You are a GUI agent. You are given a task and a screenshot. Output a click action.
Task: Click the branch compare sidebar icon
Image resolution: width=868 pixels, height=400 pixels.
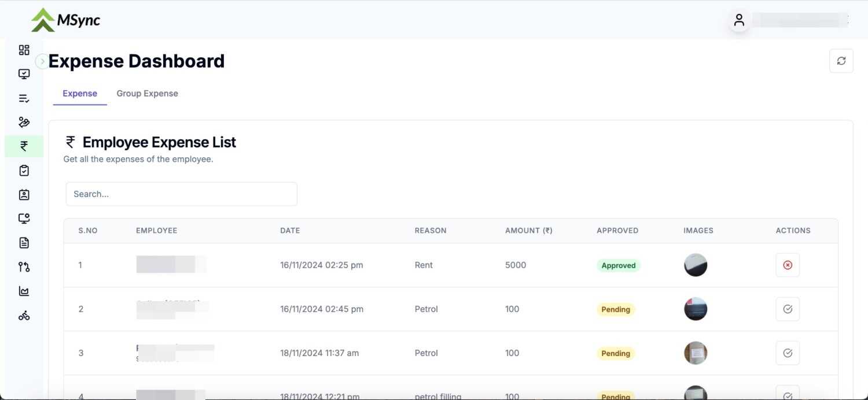click(24, 267)
